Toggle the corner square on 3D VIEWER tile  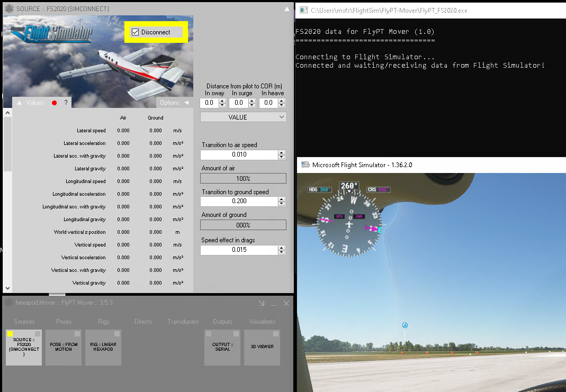(x=275, y=334)
